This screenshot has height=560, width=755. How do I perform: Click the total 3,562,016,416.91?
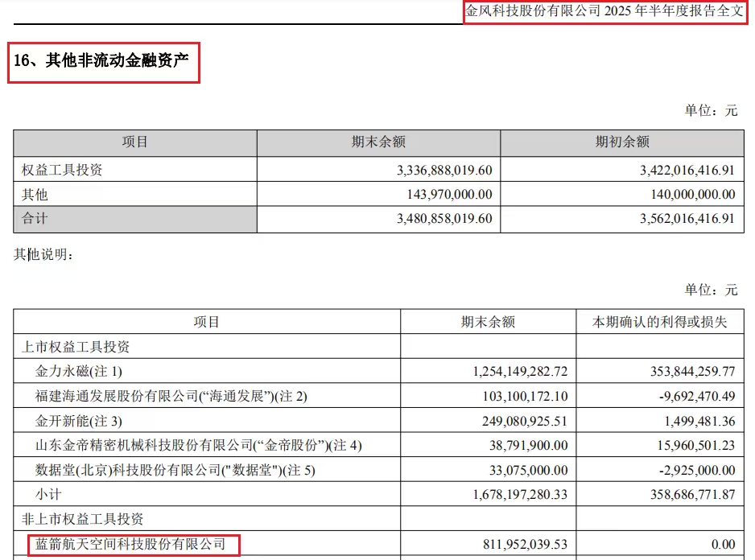point(687,219)
